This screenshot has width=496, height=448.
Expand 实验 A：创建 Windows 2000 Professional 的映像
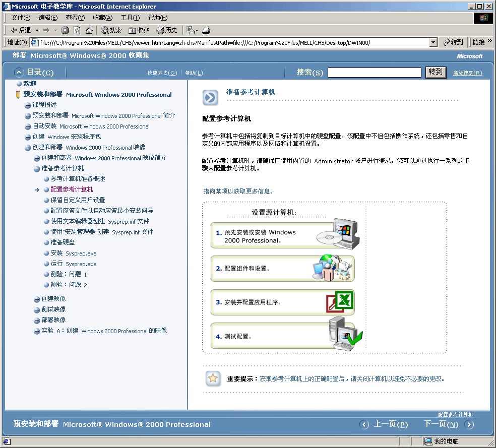(x=37, y=331)
